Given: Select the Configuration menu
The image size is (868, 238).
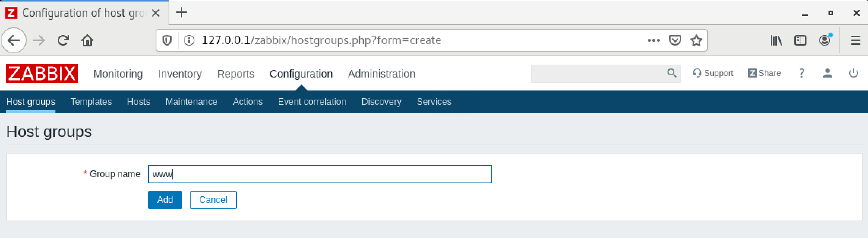Looking at the screenshot, I should [x=301, y=74].
